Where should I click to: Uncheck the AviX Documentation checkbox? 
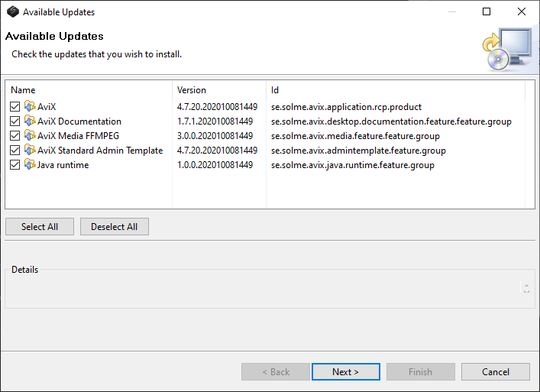pyautogui.click(x=15, y=121)
